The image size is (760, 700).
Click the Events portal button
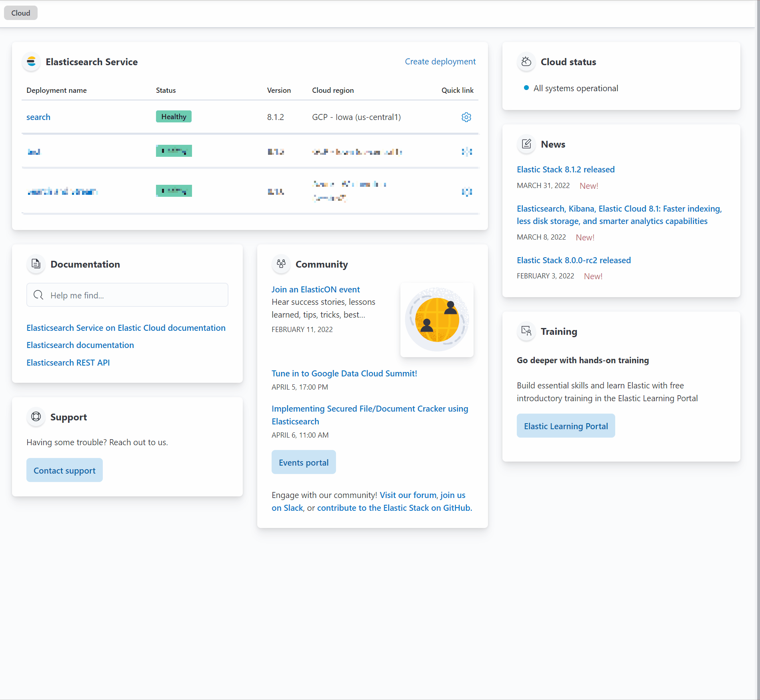[x=304, y=462]
